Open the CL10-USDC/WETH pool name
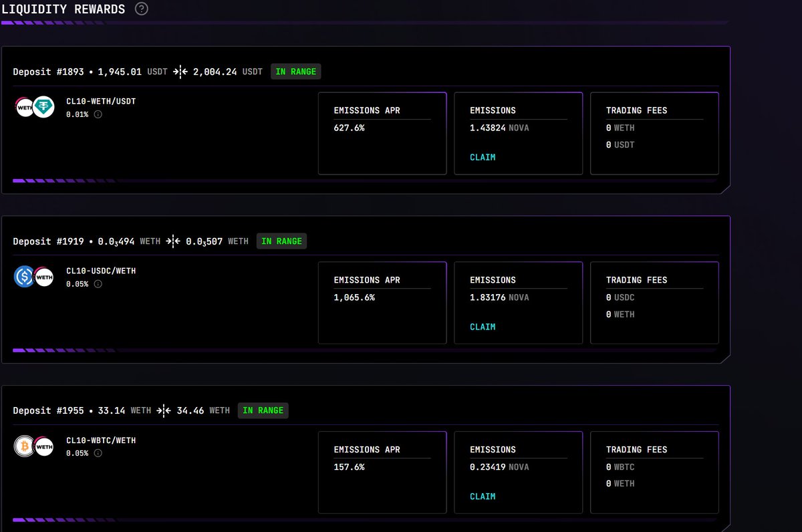Image resolution: width=802 pixels, height=532 pixels. [x=101, y=271]
